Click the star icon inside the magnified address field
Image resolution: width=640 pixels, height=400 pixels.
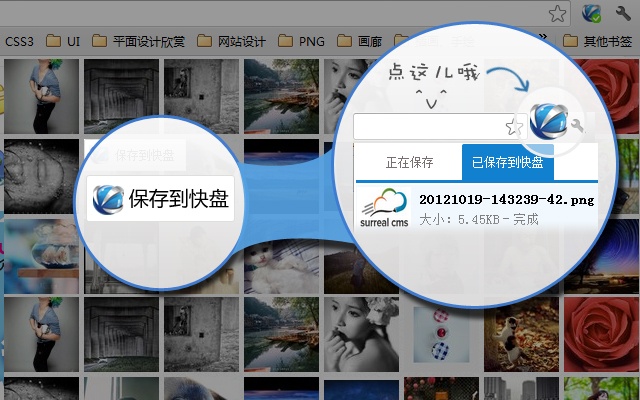pyautogui.click(x=514, y=127)
